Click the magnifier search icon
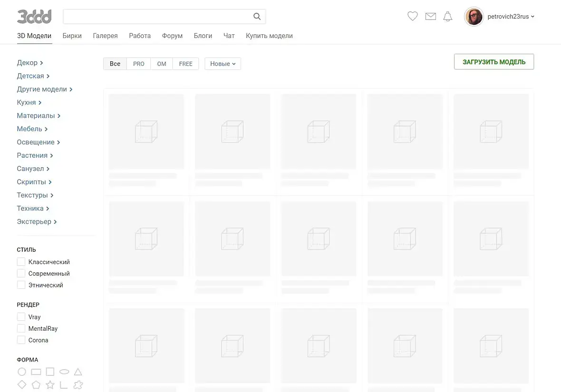 tap(257, 17)
